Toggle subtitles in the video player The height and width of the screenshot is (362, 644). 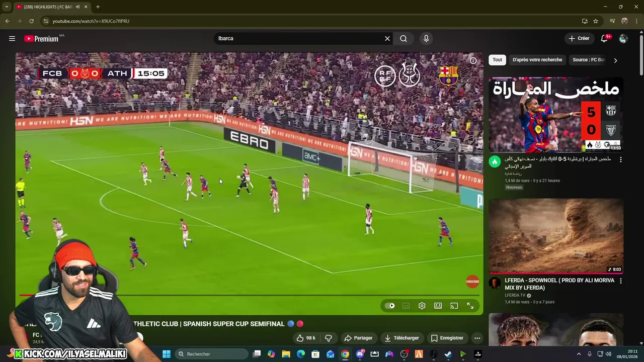pos(406,306)
